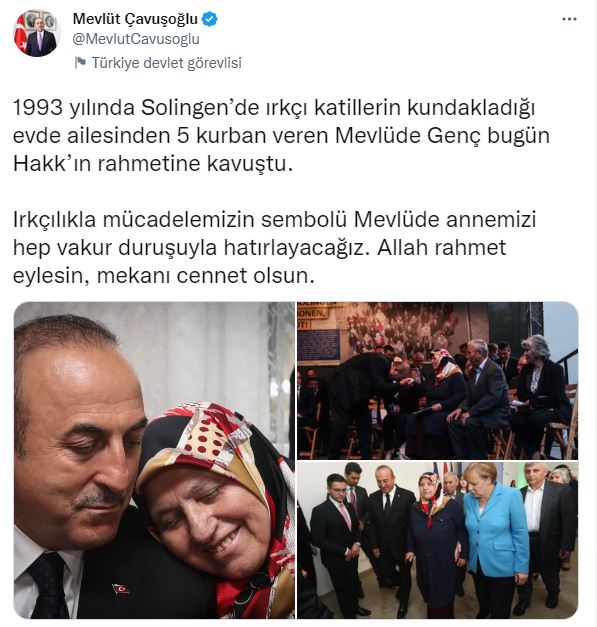Screen dimensions: 597x627
Task: Open the large left photo of the tweet
Action: pyautogui.click(x=154, y=460)
